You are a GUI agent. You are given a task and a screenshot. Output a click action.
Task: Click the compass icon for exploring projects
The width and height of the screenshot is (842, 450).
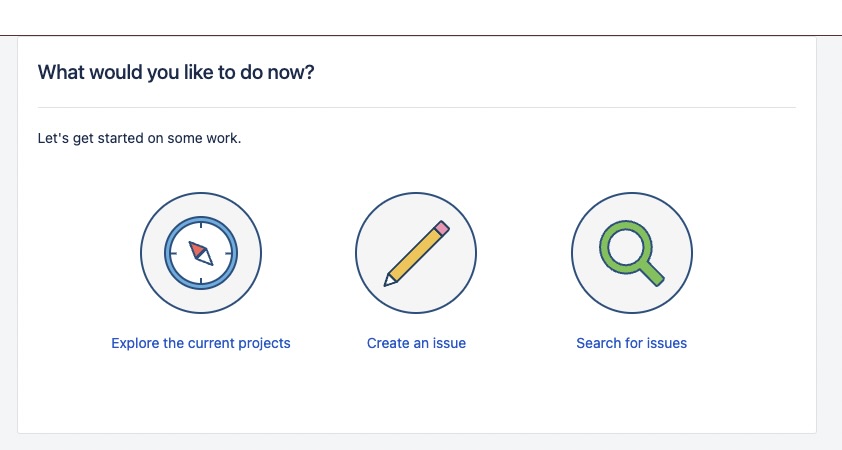pos(201,252)
